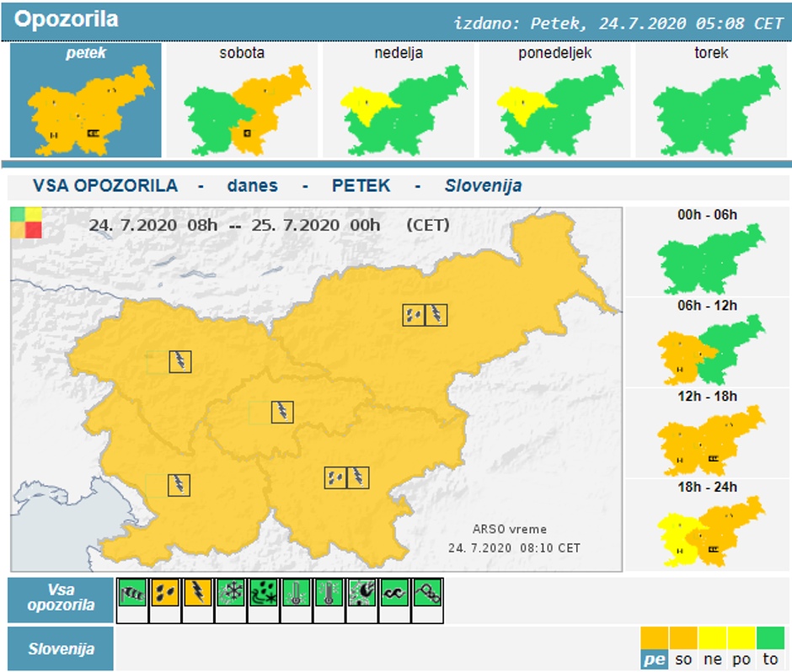Click the rain icon in southeast map region

[335, 477]
